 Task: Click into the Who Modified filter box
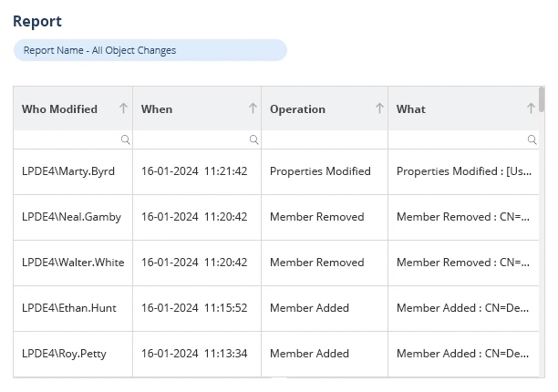click(x=67, y=139)
